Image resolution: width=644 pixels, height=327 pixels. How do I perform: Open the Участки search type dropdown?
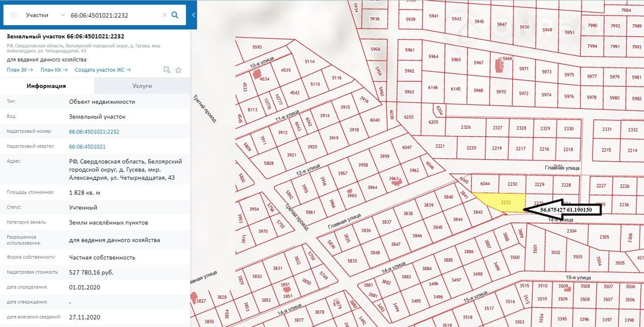click(x=45, y=15)
